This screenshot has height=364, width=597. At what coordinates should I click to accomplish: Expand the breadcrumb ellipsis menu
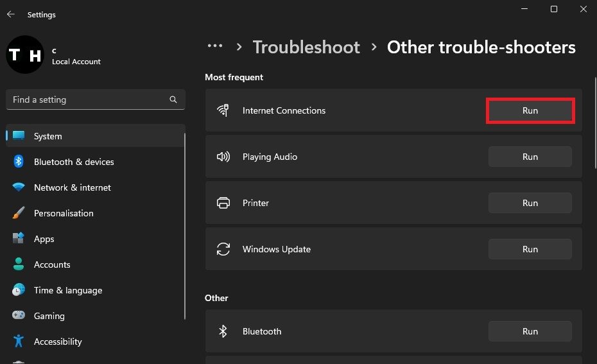(214, 46)
